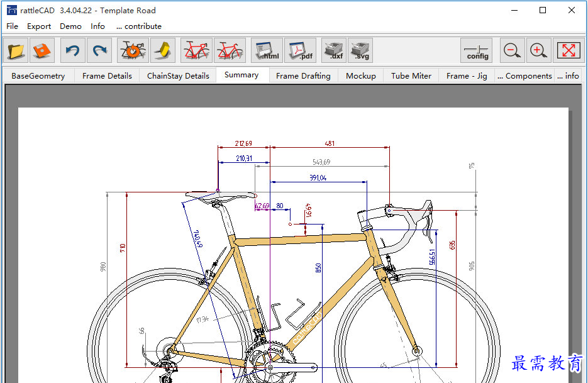
Task: Click the 391,04 dimension value
Action: (318, 177)
